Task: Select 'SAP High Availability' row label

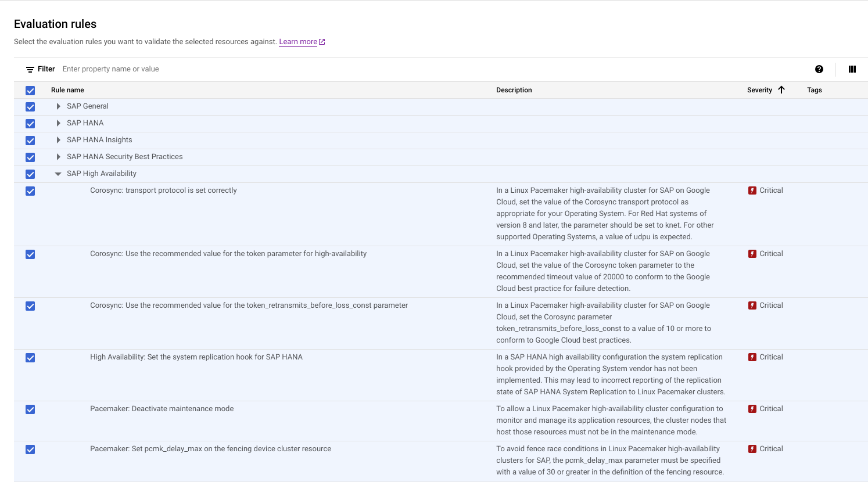Action: pyautogui.click(x=102, y=174)
